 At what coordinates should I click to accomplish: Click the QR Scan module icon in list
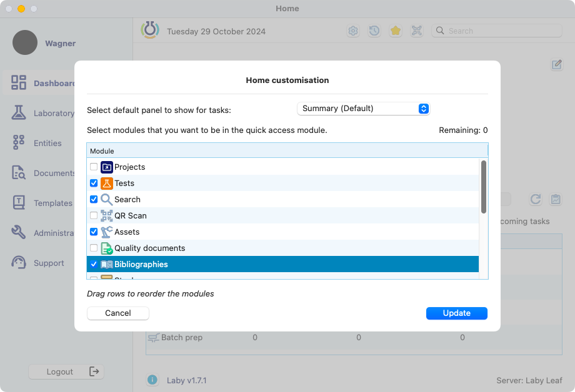point(107,216)
